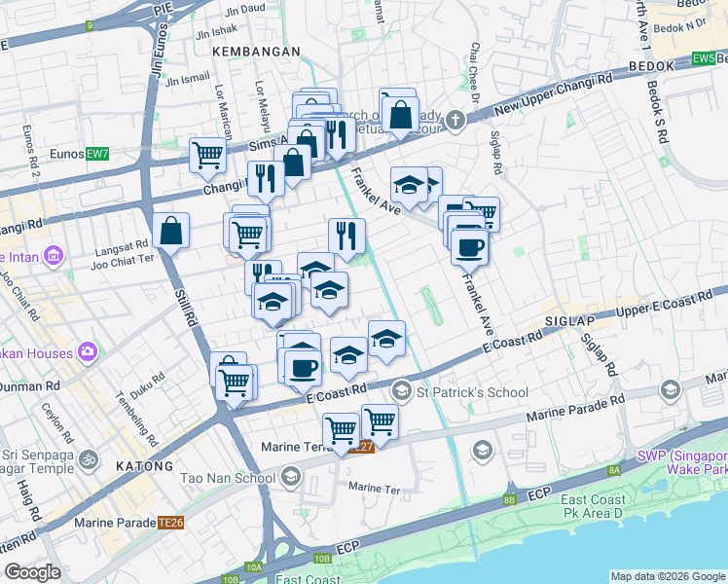The width and height of the screenshot is (728, 584).
Task: Click the Joo Chiat Ter street label
Action: click(122, 262)
